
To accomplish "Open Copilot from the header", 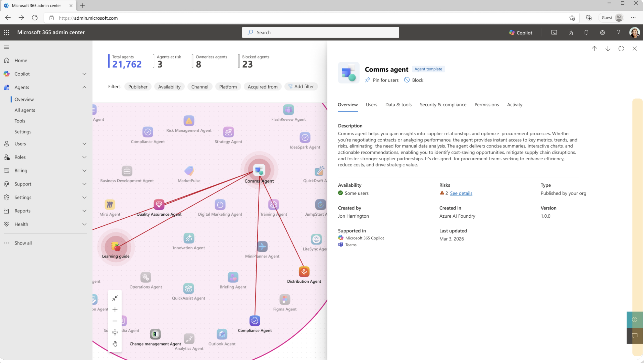I will (x=521, y=33).
